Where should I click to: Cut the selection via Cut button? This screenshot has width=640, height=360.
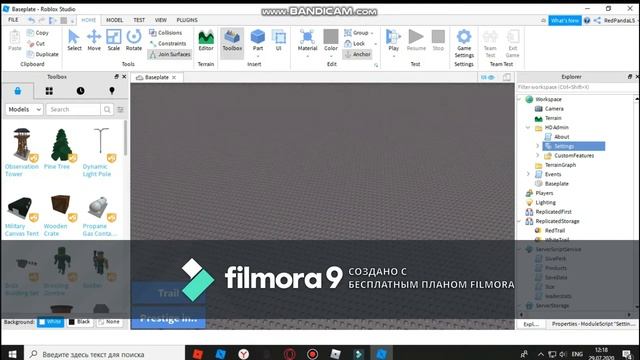coord(36,43)
